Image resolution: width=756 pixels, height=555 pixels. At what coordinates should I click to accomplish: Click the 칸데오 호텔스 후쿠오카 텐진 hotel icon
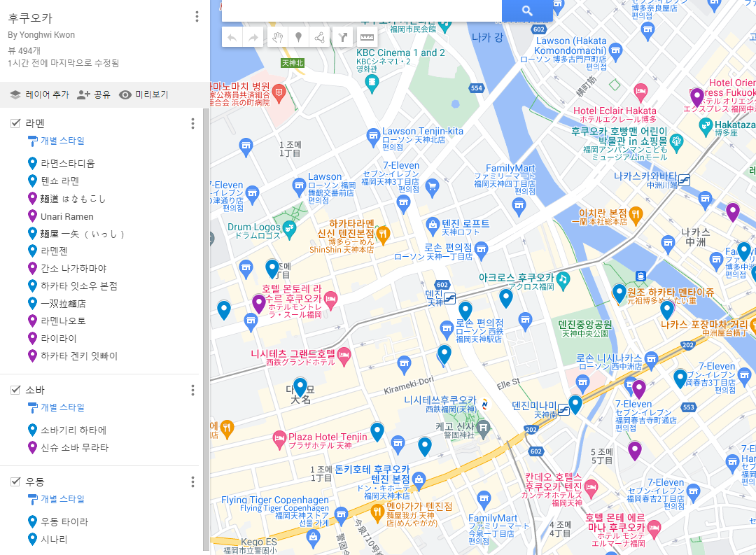(591, 487)
